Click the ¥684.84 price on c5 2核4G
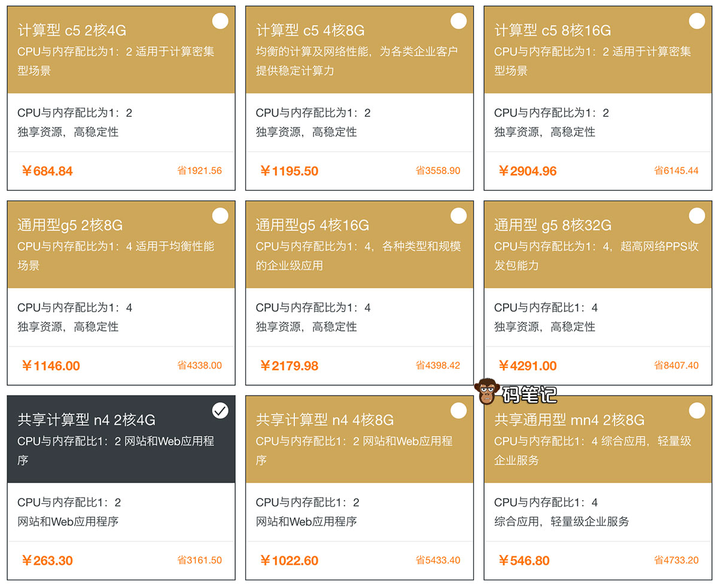Screen dimensions: 718x588 tap(47, 171)
